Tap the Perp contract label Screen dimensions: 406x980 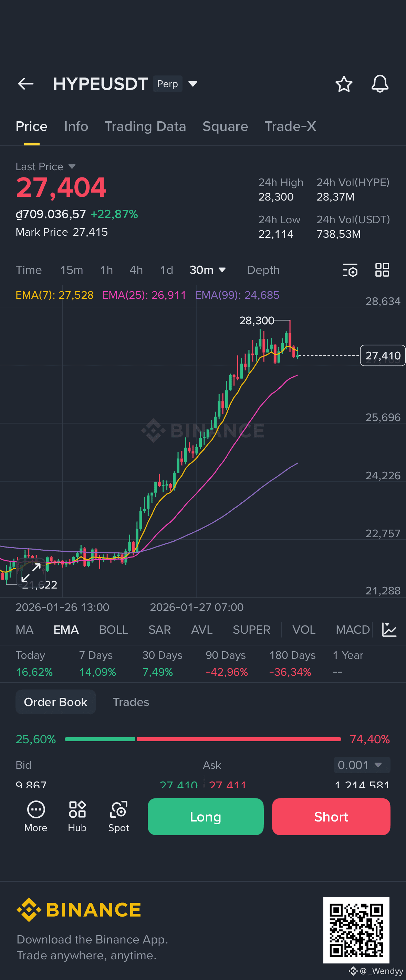[x=168, y=84]
